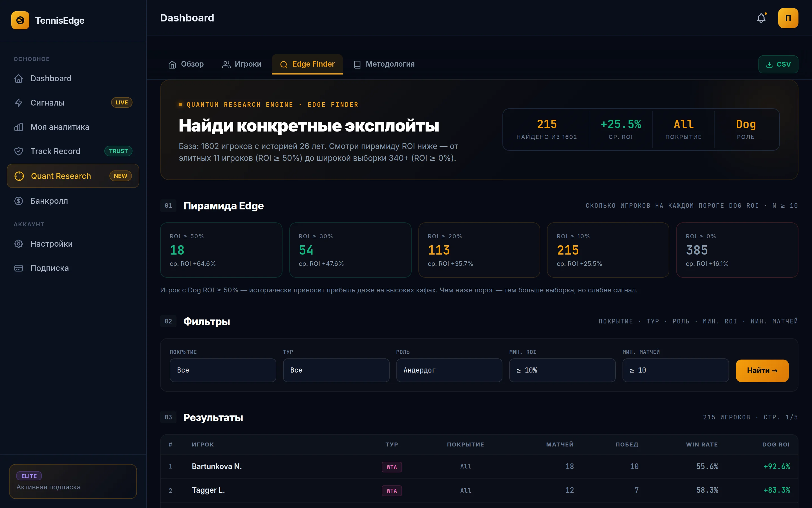The image size is (812, 508).
Task: Switch to the Обзор tab
Action: click(186, 64)
